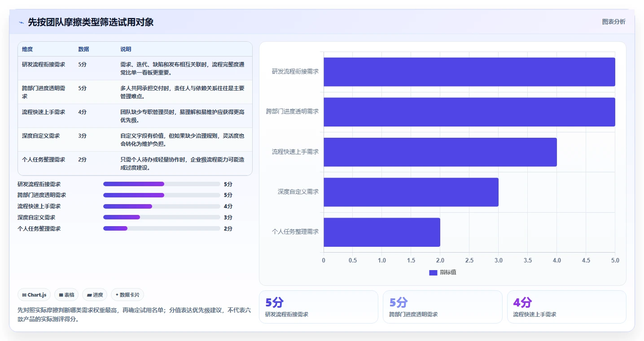Viewport: 644px width, 341px height.
Task: Click the 深度自定义需求 progress bar
Action: [162, 217]
